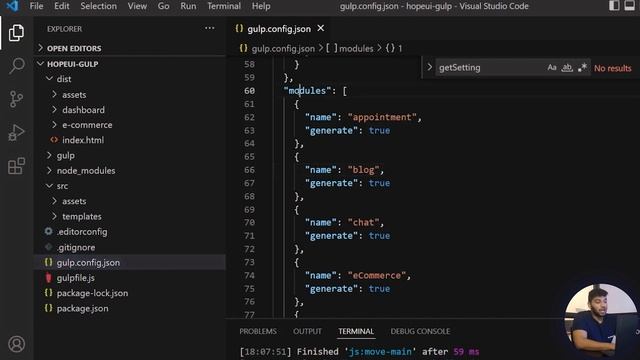Viewport: 640px width, 360px height.
Task: Toggle primary side bar layout icon
Action: [614, 6]
